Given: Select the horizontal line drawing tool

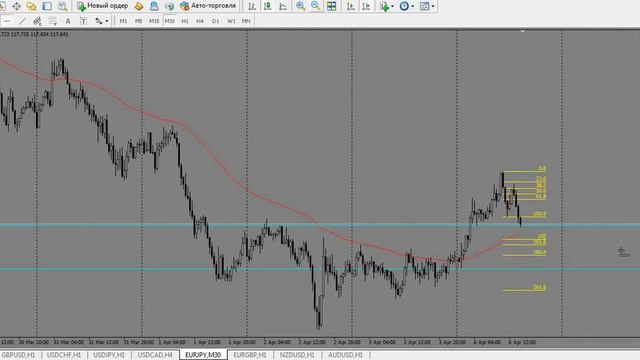Looking at the screenshot, I should click(7, 21).
